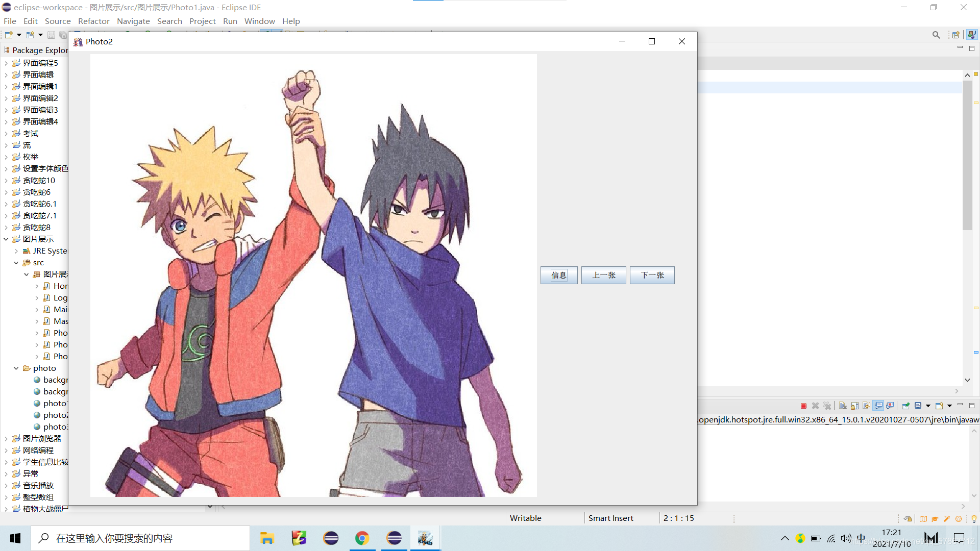Terminate the running program in Console
Image resolution: width=980 pixels, height=551 pixels.
pyautogui.click(x=803, y=406)
